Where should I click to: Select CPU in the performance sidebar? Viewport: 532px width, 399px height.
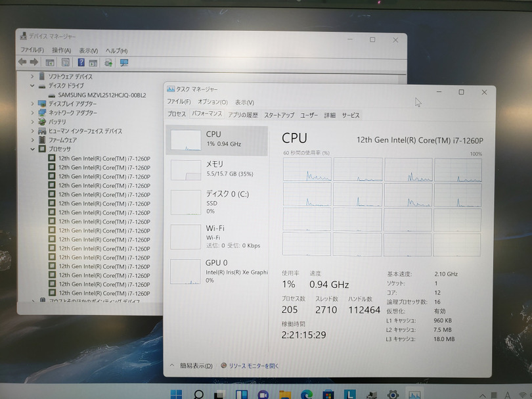coord(217,140)
